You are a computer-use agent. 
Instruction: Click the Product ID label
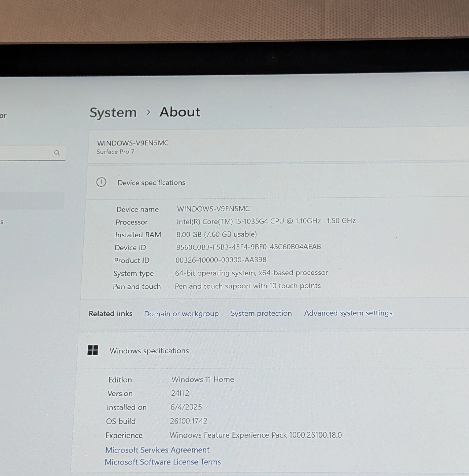(132, 260)
